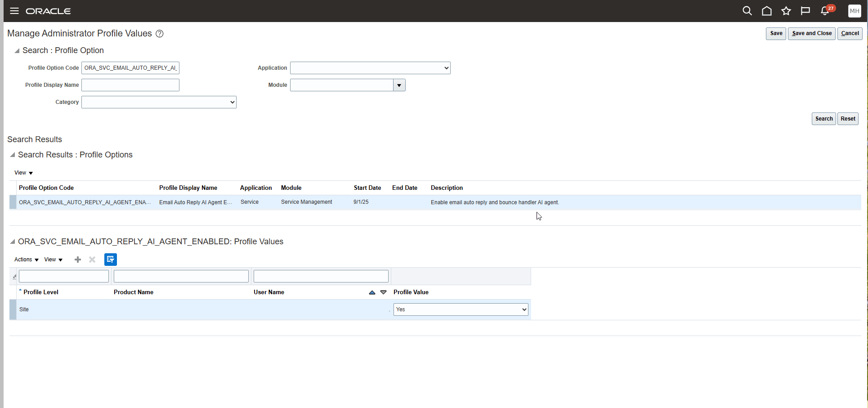
Task: Open the navigation hamburger menu
Action: pyautogui.click(x=14, y=11)
